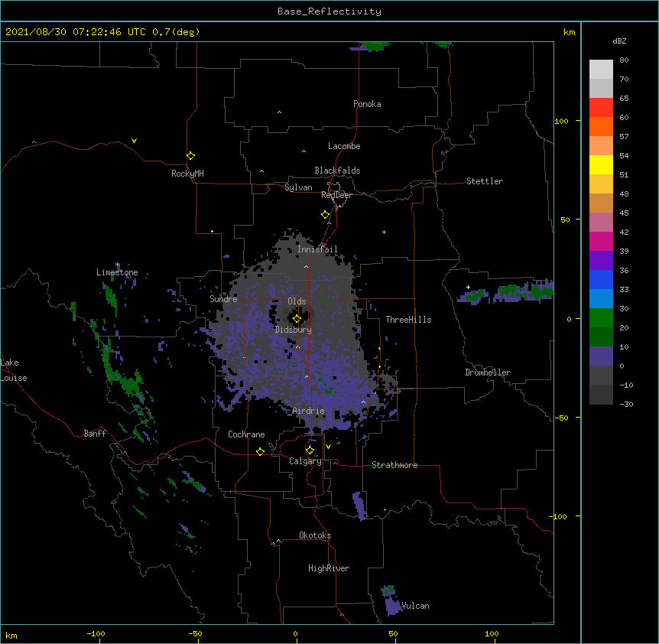Click the RockyMH label
659x644 pixels.
[187, 174]
